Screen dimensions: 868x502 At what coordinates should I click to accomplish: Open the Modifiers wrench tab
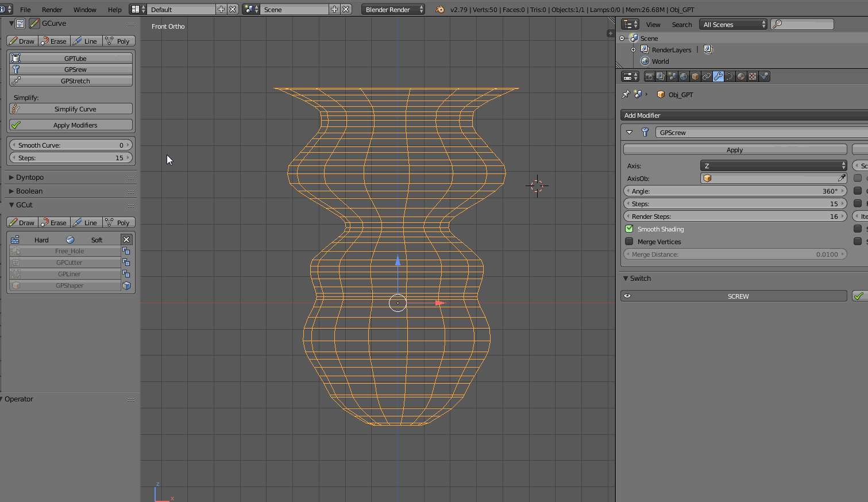tap(718, 76)
